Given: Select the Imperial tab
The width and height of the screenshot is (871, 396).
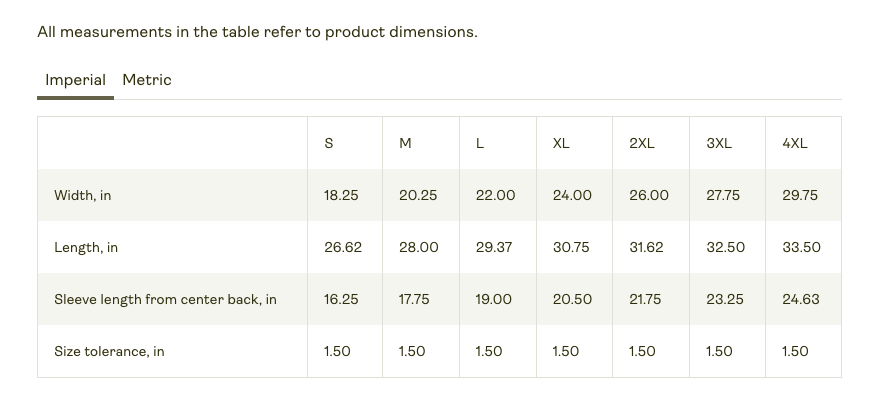Looking at the screenshot, I should click(x=76, y=80).
